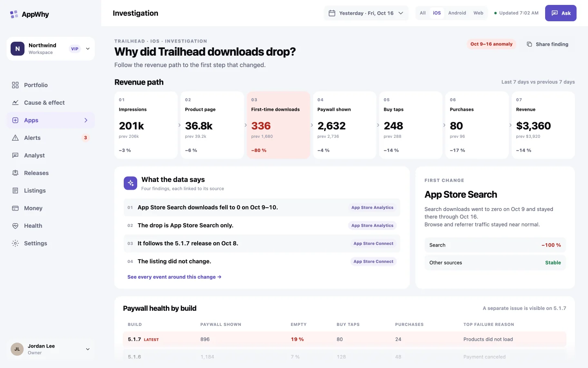Navigate to Listings
588x368 pixels.
(51, 191)
